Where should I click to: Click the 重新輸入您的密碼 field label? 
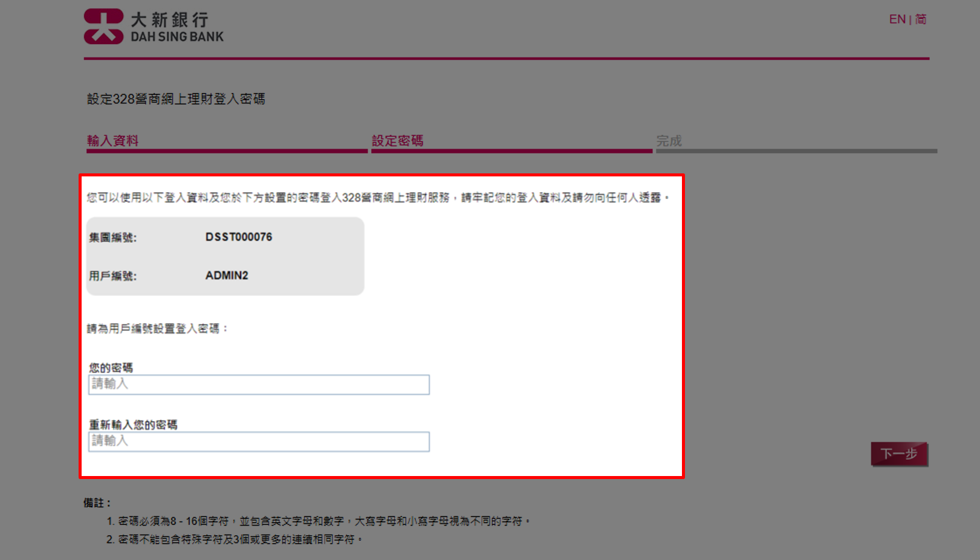[x=133, y=425]
